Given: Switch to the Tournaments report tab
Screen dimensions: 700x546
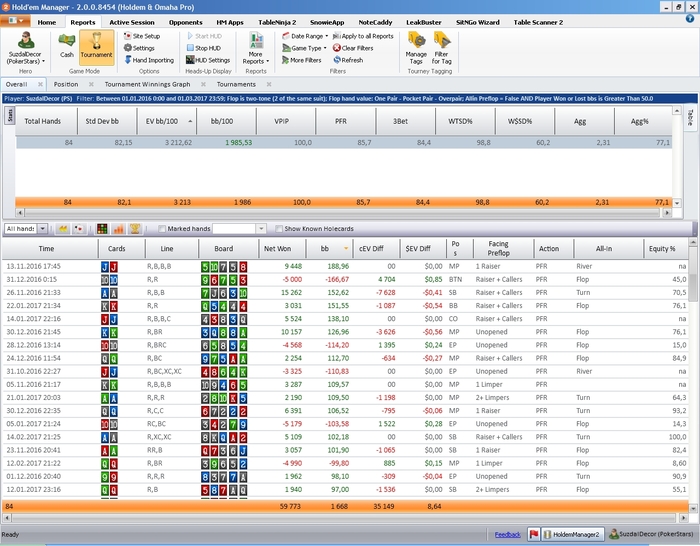Looking at the screenshot, I should (x=236, y=84).
